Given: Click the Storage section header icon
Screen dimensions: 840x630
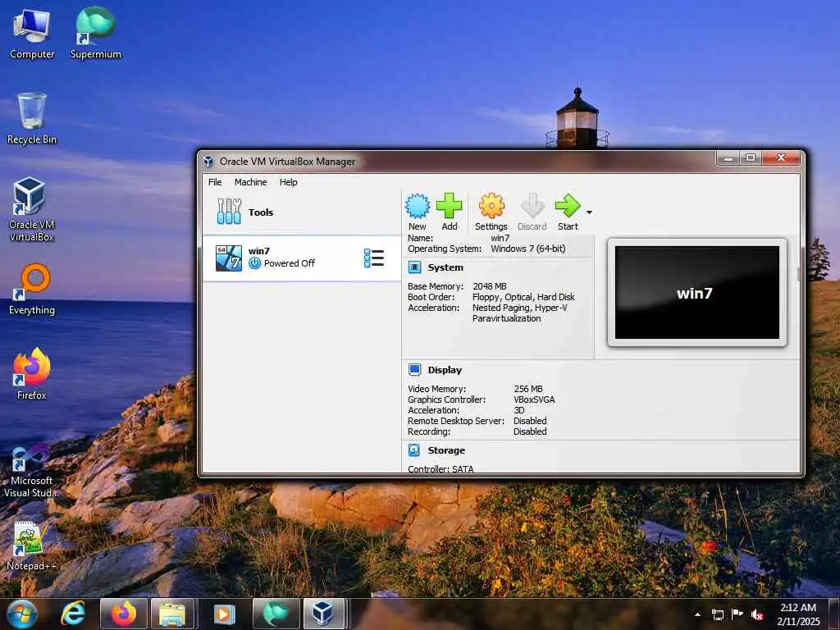Looking at the screenshot, I should [x=414, y=450].
